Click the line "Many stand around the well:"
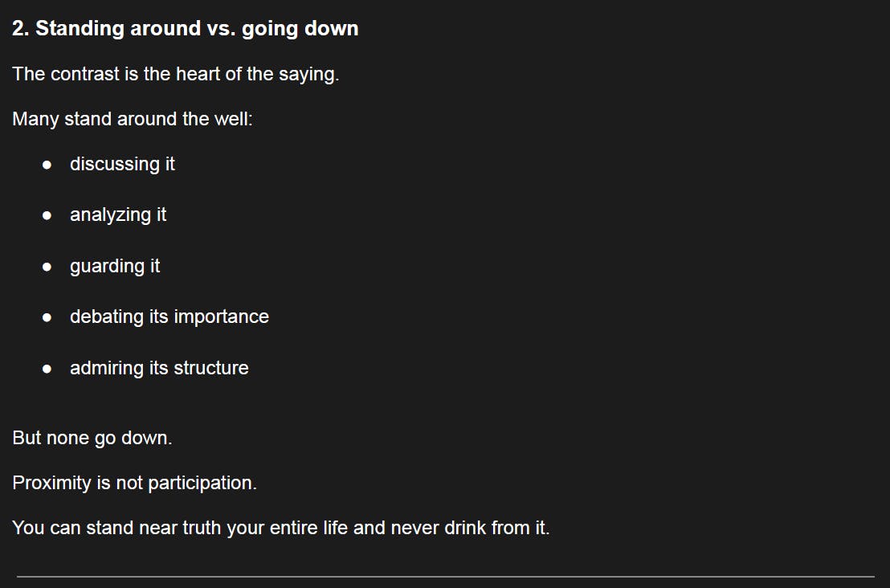This screenshot has width=890, height=588. click(x=133, y=120)
